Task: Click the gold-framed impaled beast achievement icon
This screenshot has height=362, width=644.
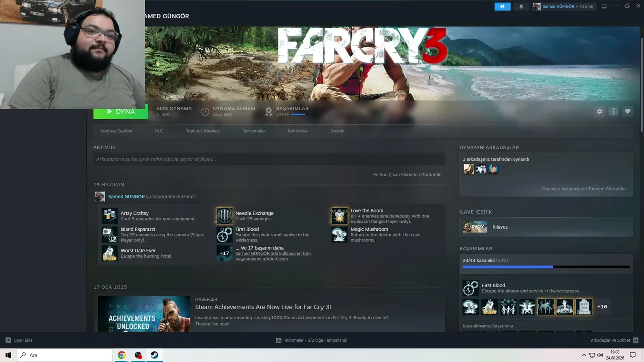Action: [546, 307]
